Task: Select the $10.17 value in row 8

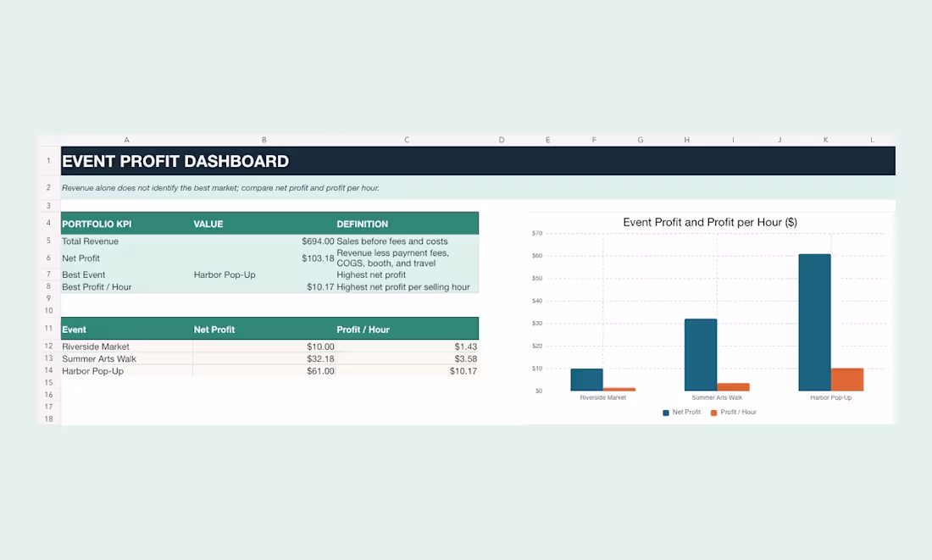Action: coord(264,286)
